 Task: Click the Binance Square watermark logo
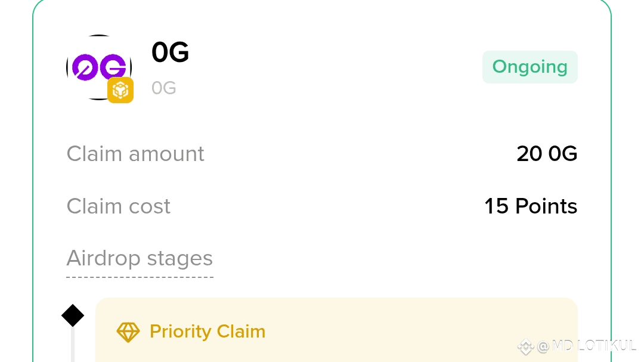(x=525, y=346)
